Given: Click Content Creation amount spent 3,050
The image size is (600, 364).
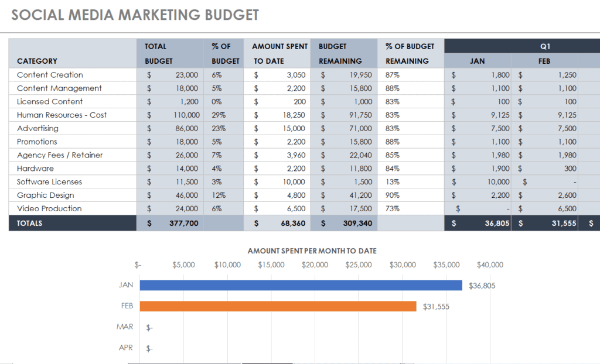Looking at the screenshot, I should [277, 75].
